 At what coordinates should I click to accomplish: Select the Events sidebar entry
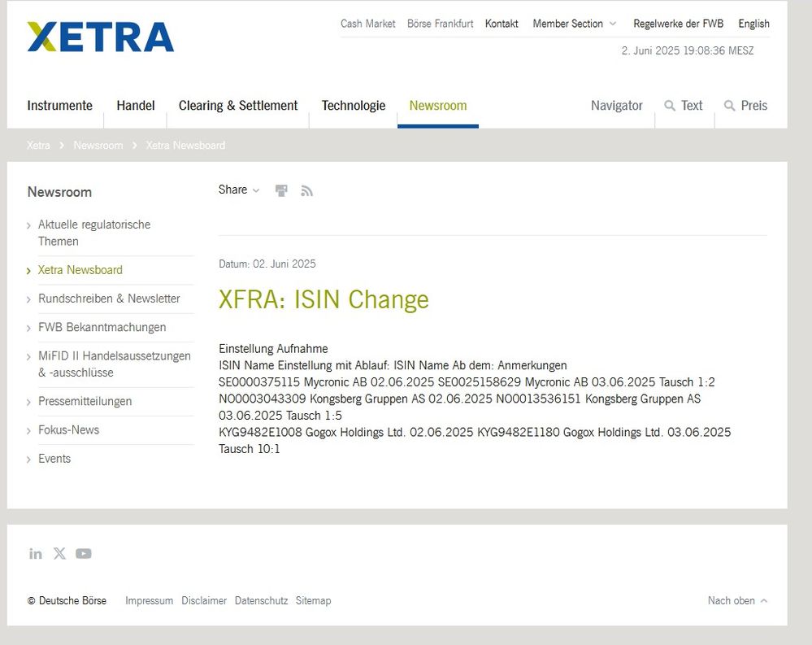point(54,458)
